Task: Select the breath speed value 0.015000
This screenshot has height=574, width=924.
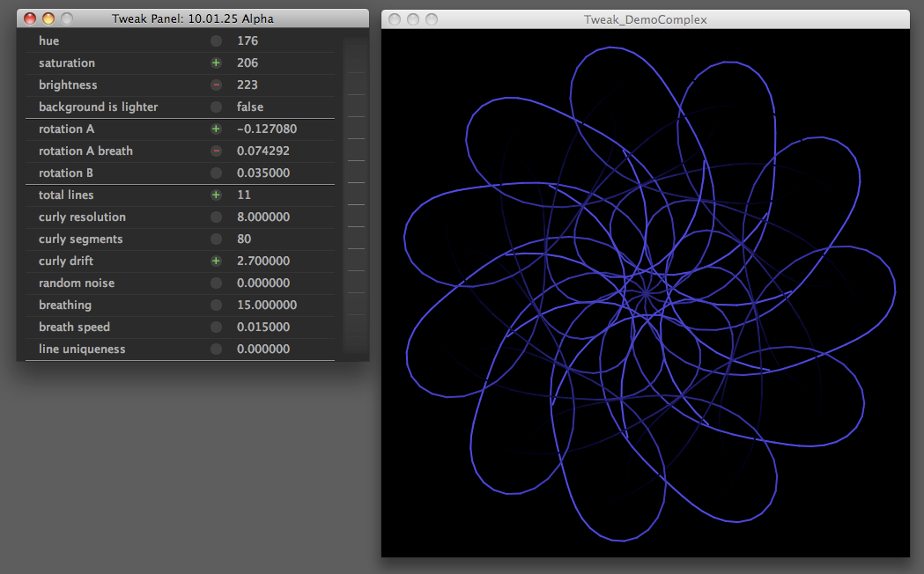Action: 263,327
